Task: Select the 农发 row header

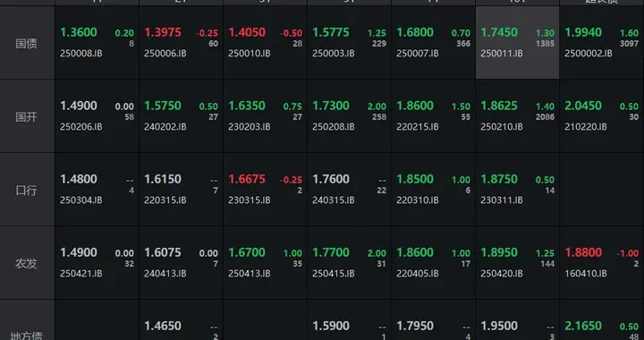Action: [27, 263]
